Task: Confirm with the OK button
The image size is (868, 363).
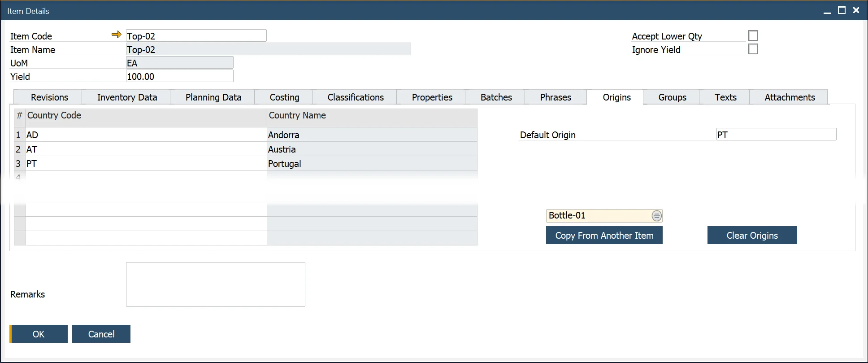Action: point(39,334)
